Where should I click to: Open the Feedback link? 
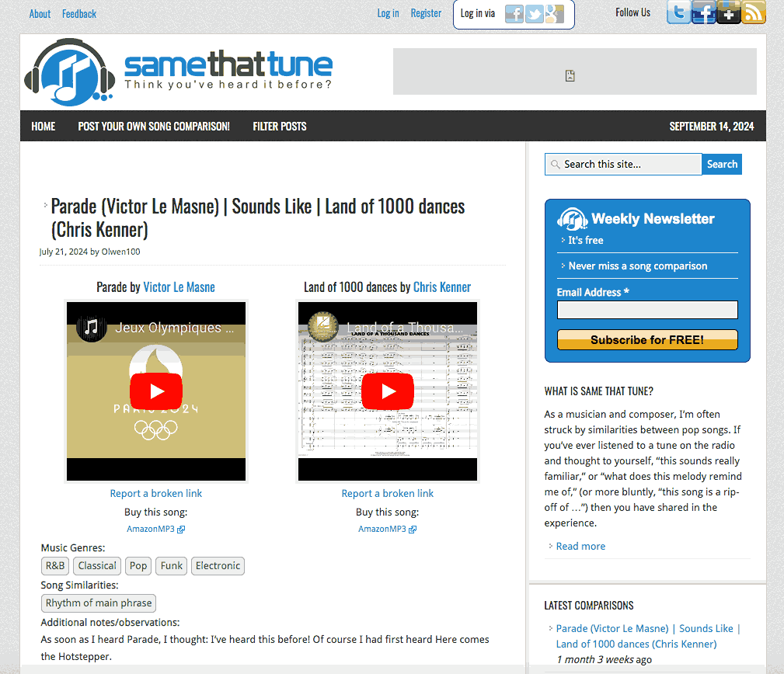click(x=79, y=14)
